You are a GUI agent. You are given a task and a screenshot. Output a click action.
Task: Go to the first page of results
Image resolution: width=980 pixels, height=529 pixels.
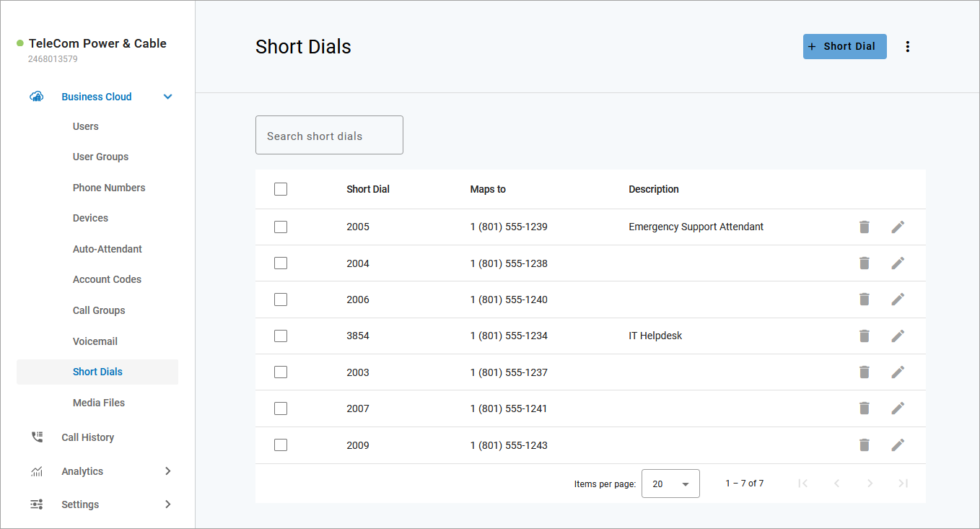(x=802, y=484)
